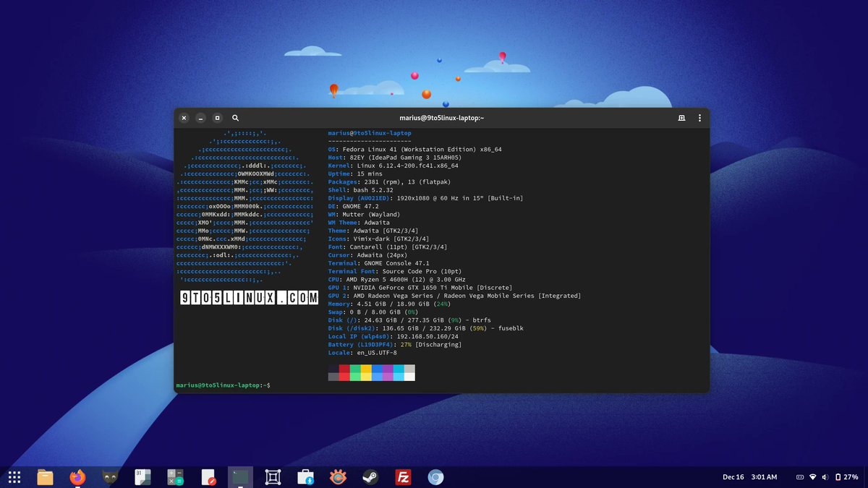Show the applications grid
Screen dimensions: 868x488
pos(14,477)
